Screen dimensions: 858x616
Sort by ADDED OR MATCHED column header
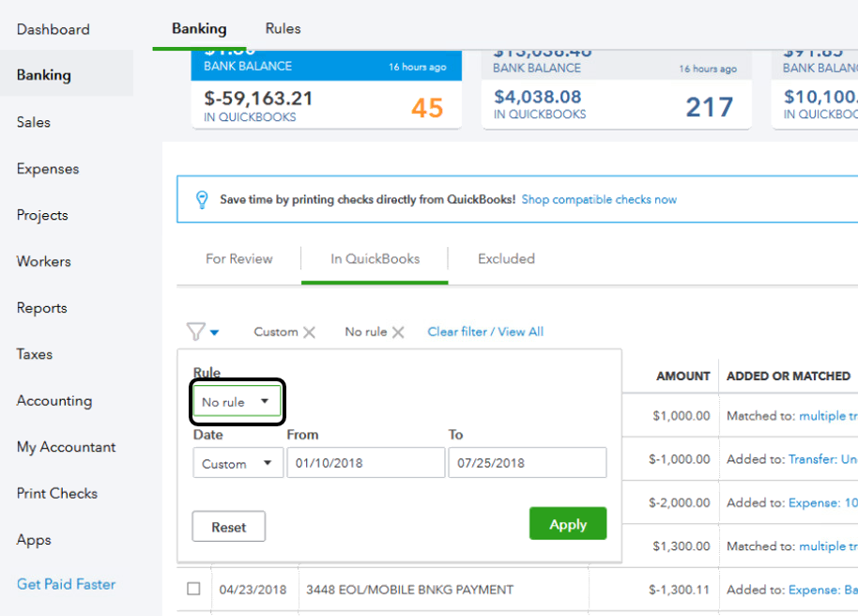click(789, 377)
